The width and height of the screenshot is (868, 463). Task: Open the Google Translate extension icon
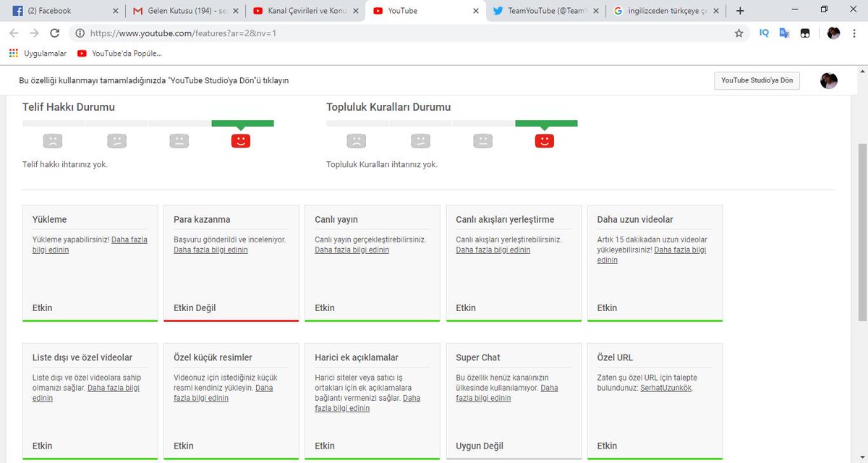click(x=784, y=33)
